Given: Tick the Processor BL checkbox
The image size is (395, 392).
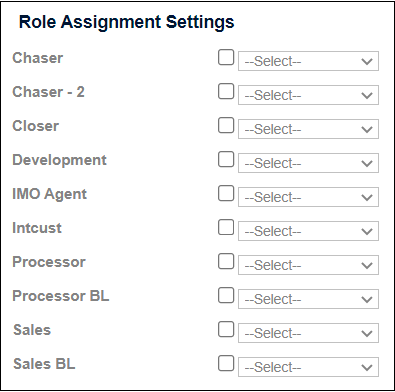Looking at the screenshot, I should pos(226,295).
